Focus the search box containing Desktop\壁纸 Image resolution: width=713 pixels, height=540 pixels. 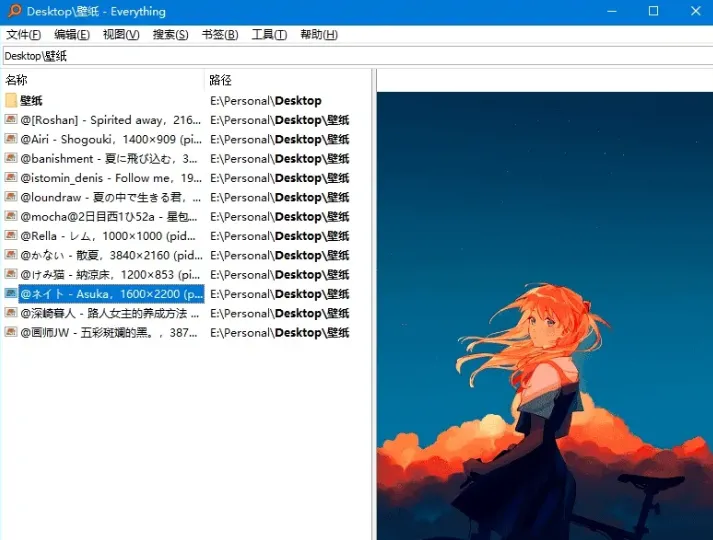pos(357,56)
